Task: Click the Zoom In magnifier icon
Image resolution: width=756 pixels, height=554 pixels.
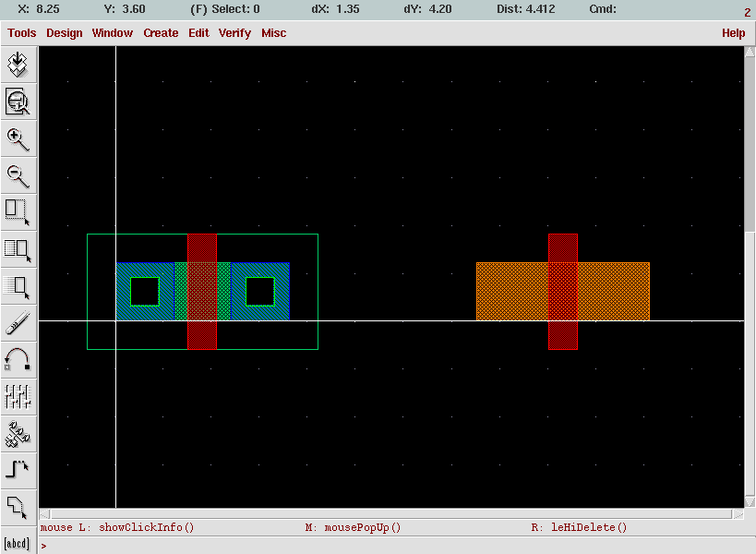Action: (18, 139)
